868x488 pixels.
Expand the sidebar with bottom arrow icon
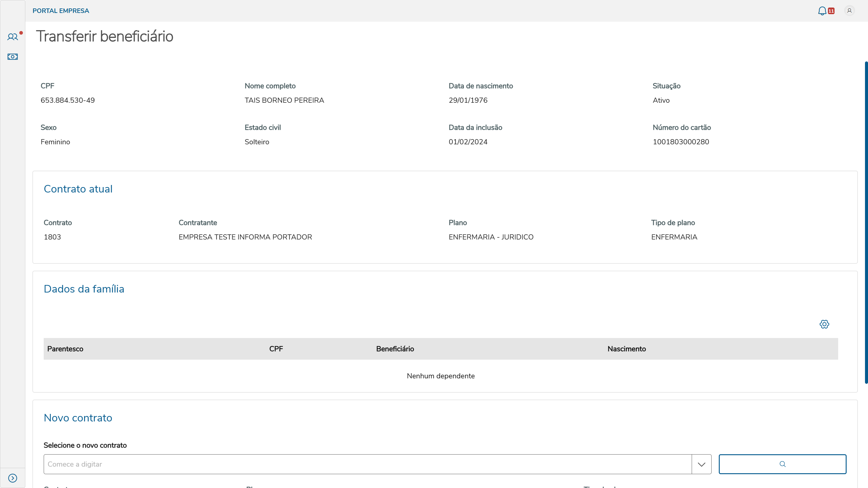(x=12, y=478)
